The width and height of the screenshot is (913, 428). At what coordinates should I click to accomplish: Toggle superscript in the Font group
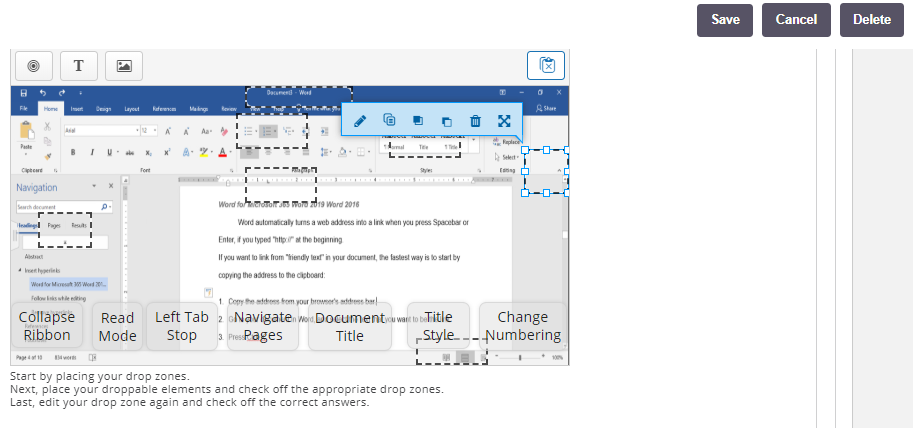click(x=167, y=153)
